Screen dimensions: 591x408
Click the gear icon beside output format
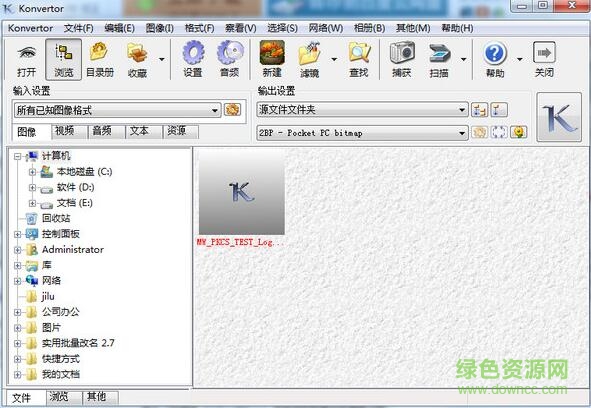pyautogui.click(x=480, y=132)
